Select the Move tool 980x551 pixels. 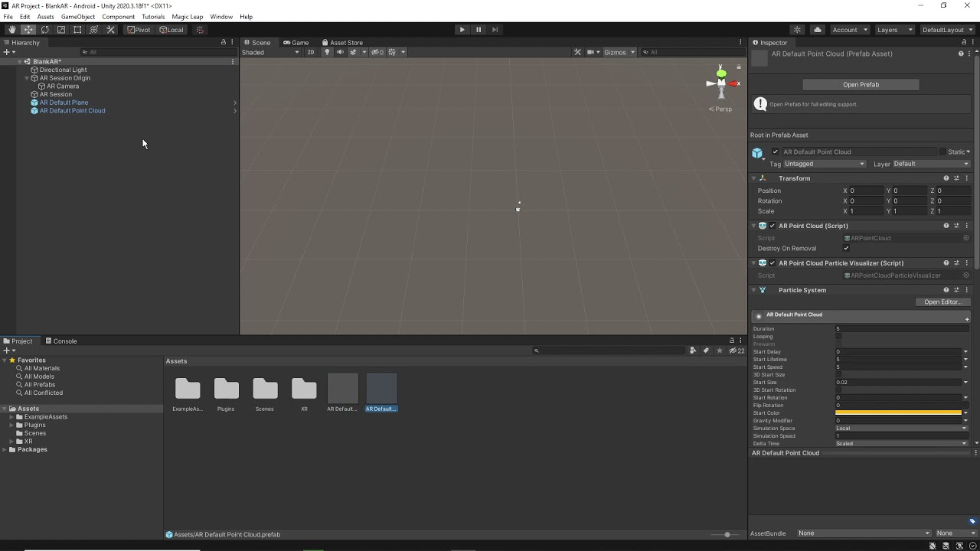(x=28, y=30)
